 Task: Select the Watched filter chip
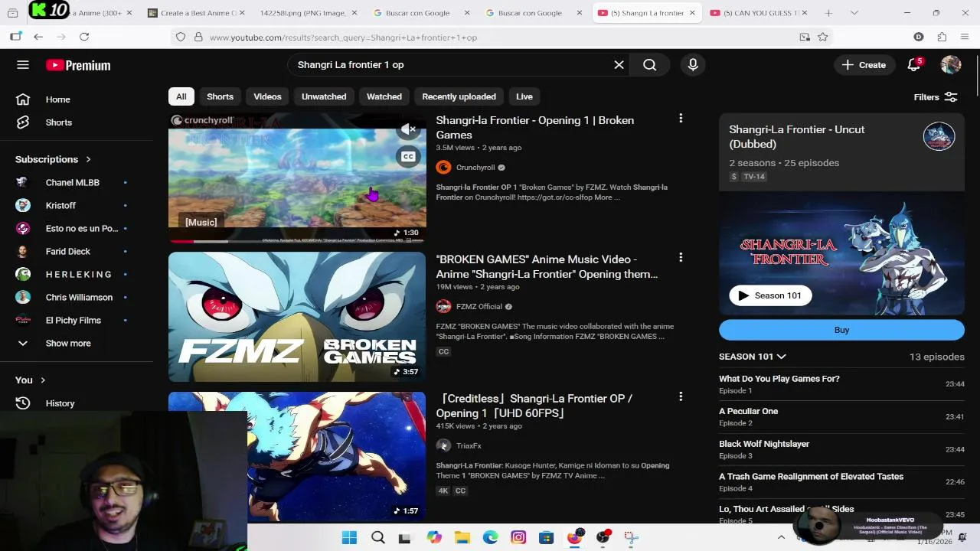(384, 96)
